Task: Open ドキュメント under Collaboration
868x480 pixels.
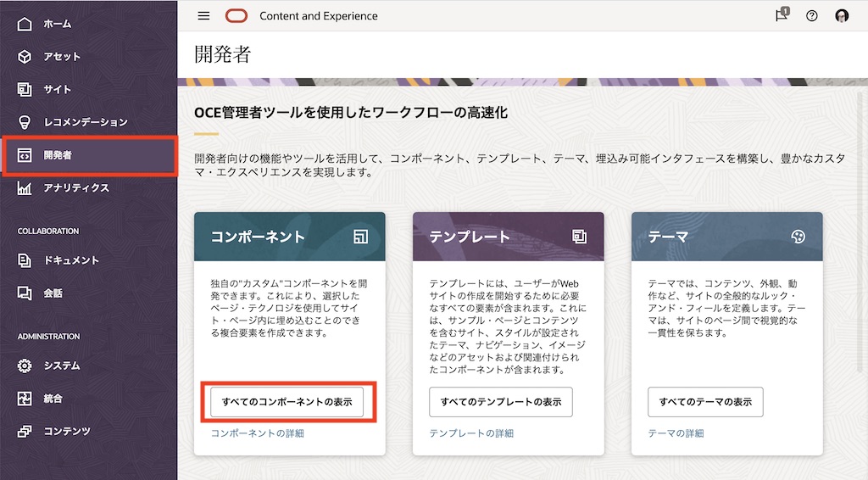Action: pos(71,260)
